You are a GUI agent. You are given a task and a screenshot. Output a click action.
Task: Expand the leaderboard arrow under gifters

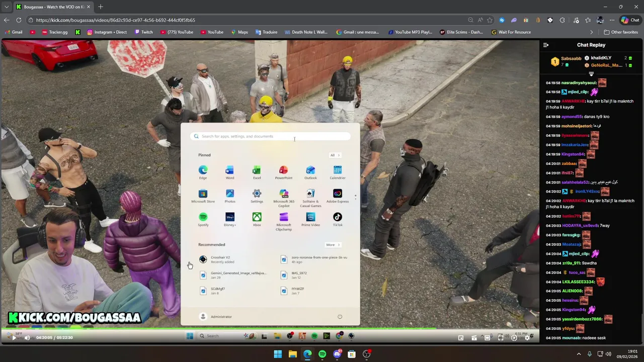coord(591,74)
